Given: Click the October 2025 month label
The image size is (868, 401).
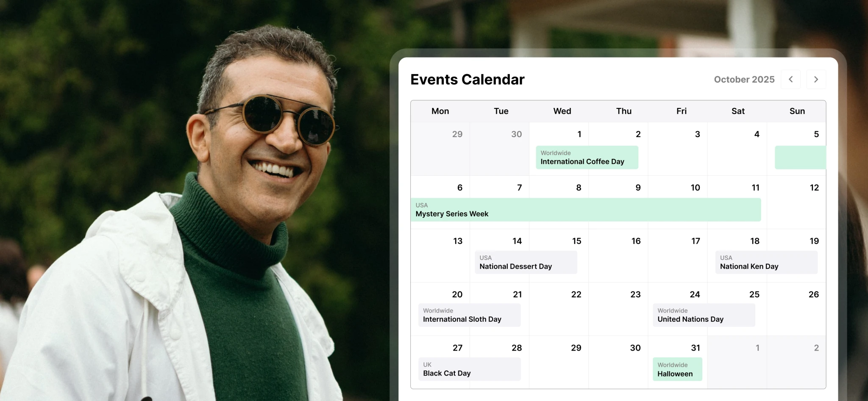Looking at the screenshot, I should 744,80.
